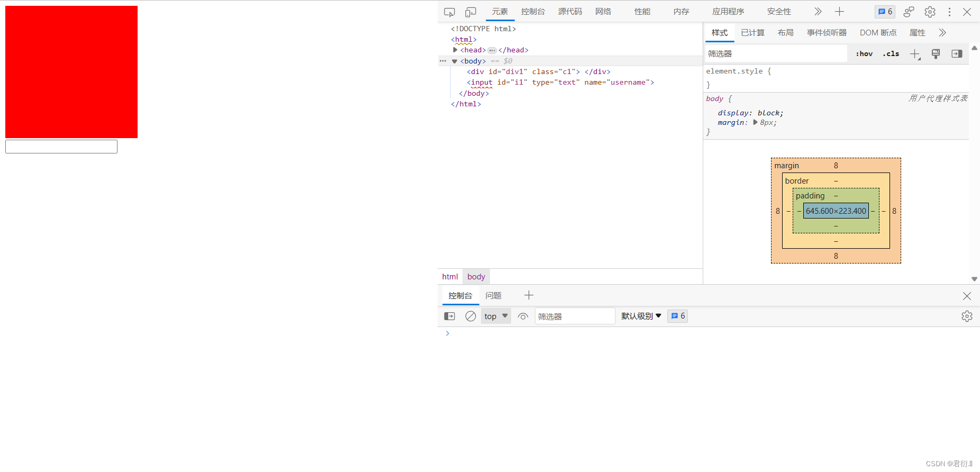Select the 控制台 drawer tab
This screenshot has height=472, width=980.
point(460,296)
